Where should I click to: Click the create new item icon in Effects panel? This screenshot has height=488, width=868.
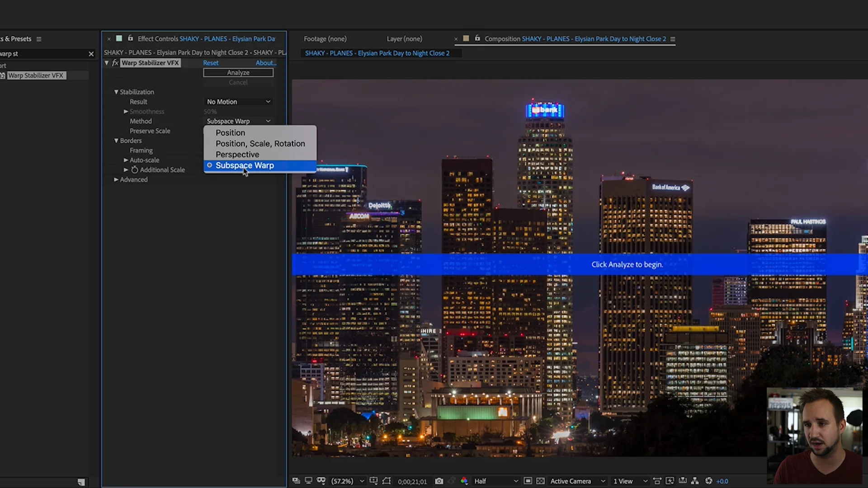click(81, 483)
